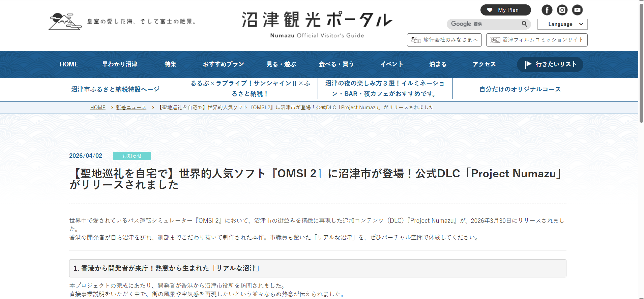This screenshot has height=299, width=644.
Task: Open the るるぶ×ラブライブ!サンシャイン!! link
Action: pyautogui.click(x=250, y=88)
